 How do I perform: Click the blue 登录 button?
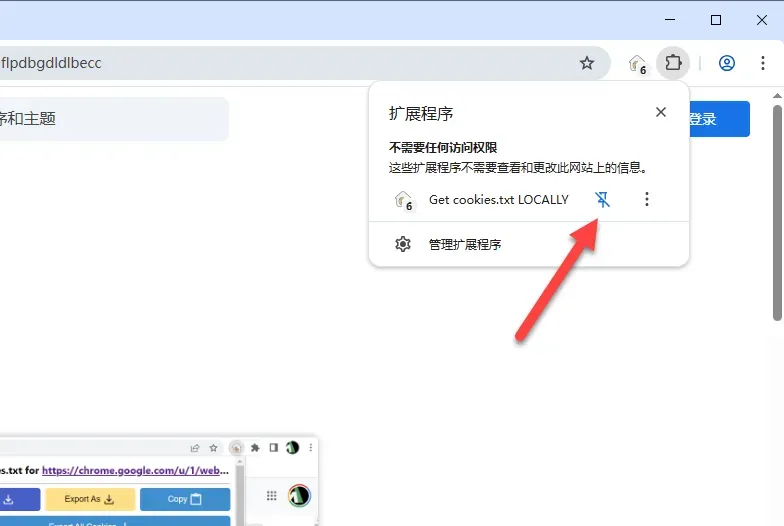(719, 119)
